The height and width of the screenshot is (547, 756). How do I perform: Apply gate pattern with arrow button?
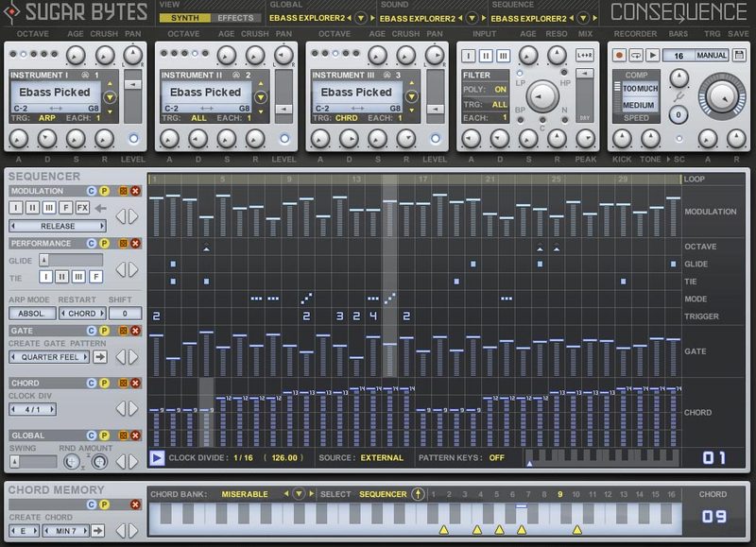point(99,357)
